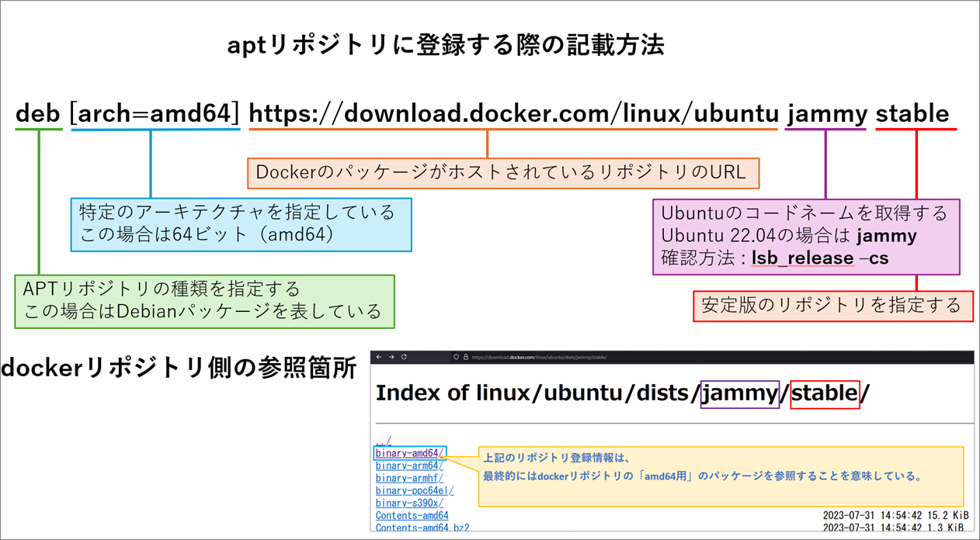
Task: Click the browser back arrow icon
Action: pyautogui.click(x=380, y=357)
